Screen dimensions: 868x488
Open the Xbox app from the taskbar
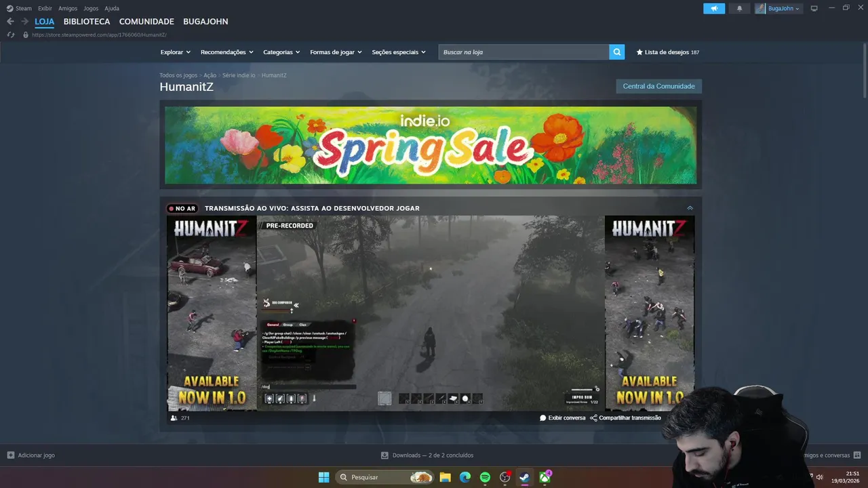tap(545, 477)
